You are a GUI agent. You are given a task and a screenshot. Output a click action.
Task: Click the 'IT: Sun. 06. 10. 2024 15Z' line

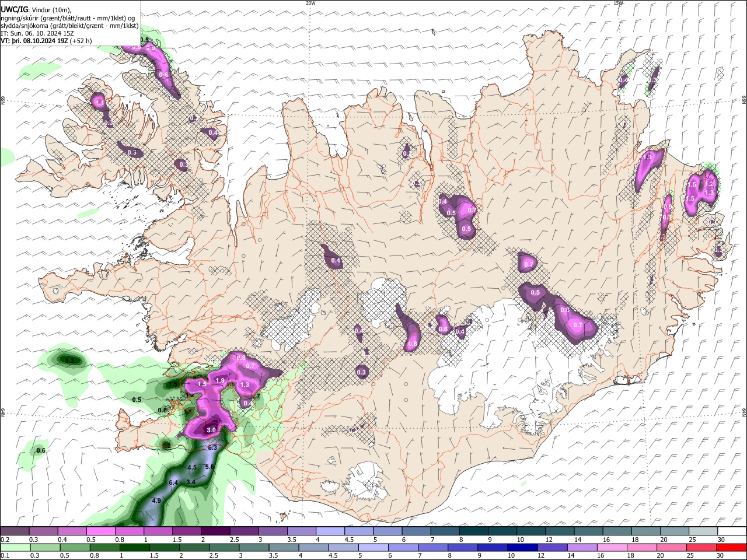[37, 33]
